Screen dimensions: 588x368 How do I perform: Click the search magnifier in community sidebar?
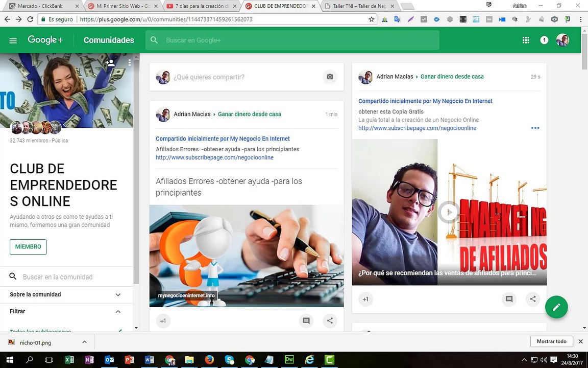coord(13,277)
